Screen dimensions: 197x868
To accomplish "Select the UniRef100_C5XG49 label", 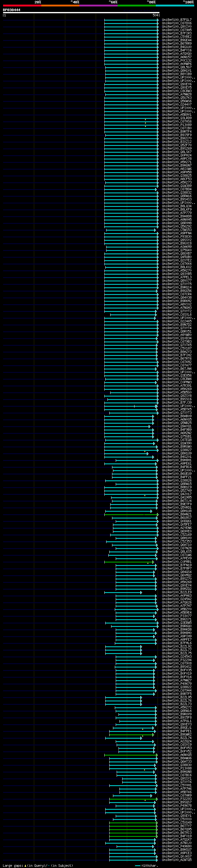I will coord(177,822).
